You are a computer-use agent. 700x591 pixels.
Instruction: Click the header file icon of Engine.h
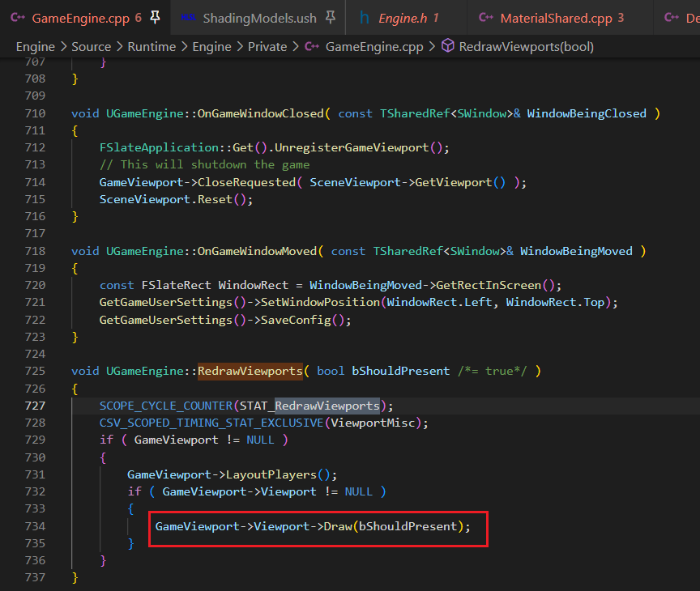tap(365, 17)
